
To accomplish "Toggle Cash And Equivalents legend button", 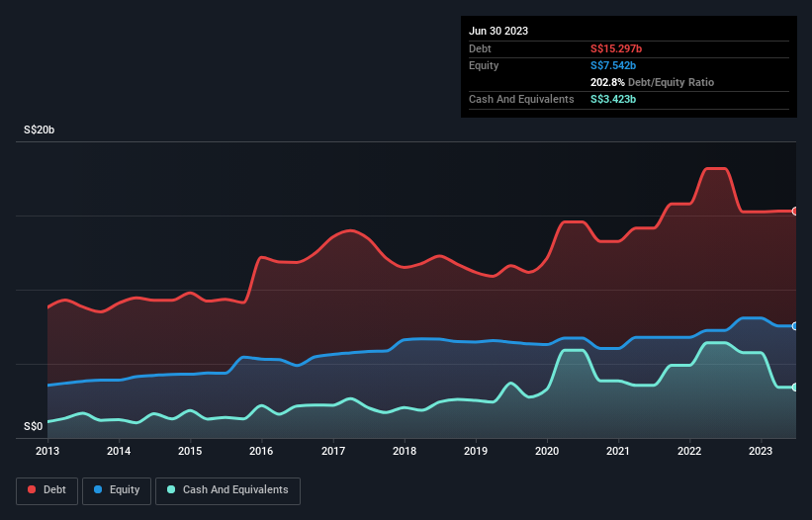I will pos(227,490).
